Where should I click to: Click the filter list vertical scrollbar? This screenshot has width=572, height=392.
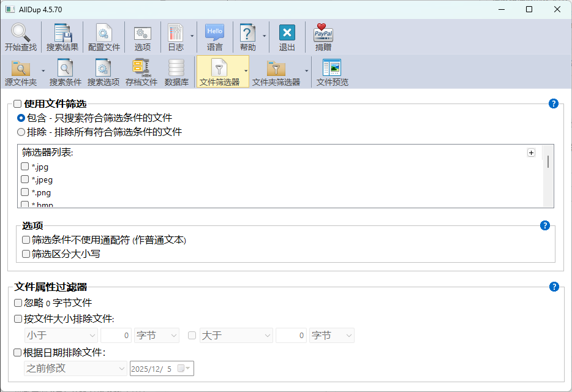click(x=548, y=162)
